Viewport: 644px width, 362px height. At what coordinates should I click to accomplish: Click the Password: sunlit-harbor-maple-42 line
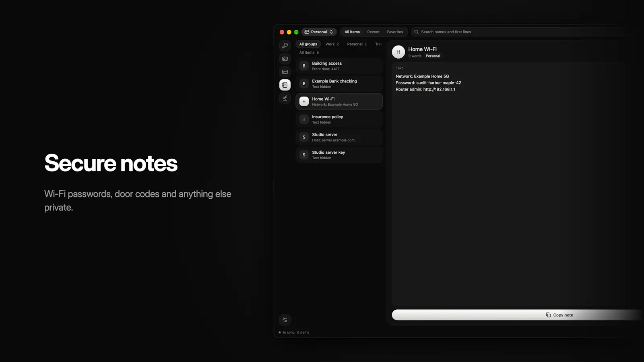428,83
